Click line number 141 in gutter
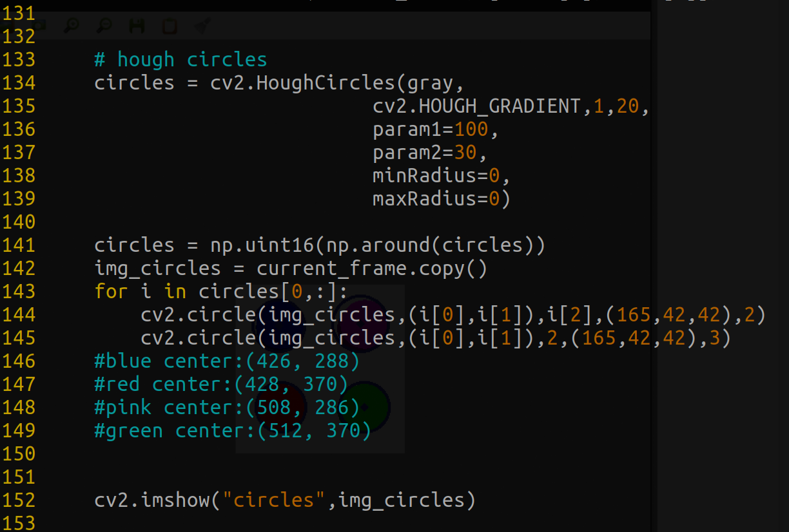This screenshot has width=789, height=532. tap(19, 245)
